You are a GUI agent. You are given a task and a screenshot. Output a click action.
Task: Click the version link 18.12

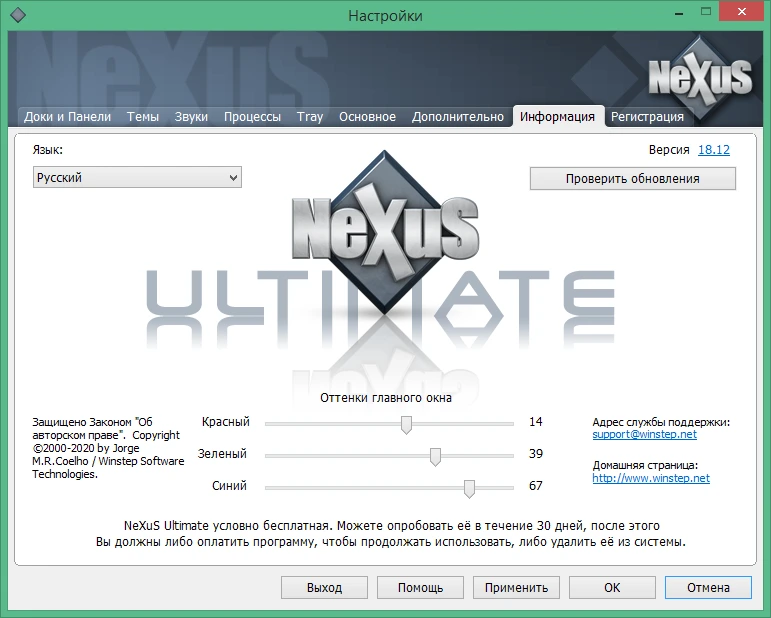pos(714,149)
